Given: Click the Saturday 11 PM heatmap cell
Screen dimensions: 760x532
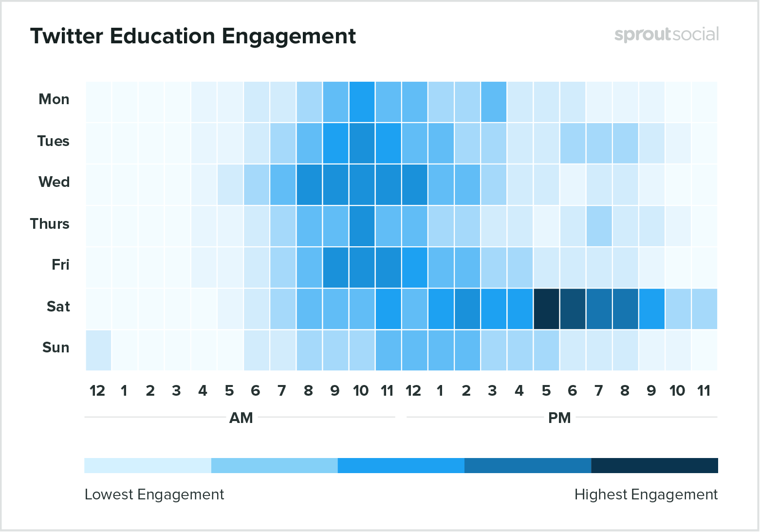Looking at the screenshot, I should tap(704, 309).
